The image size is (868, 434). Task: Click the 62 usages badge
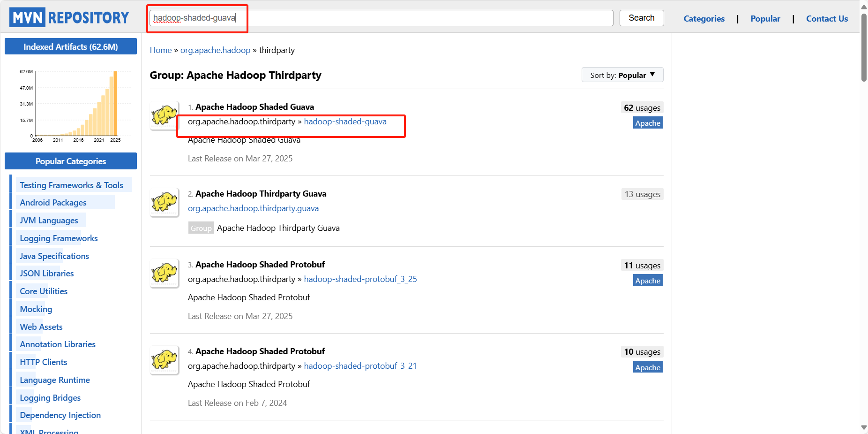point(642,108)
